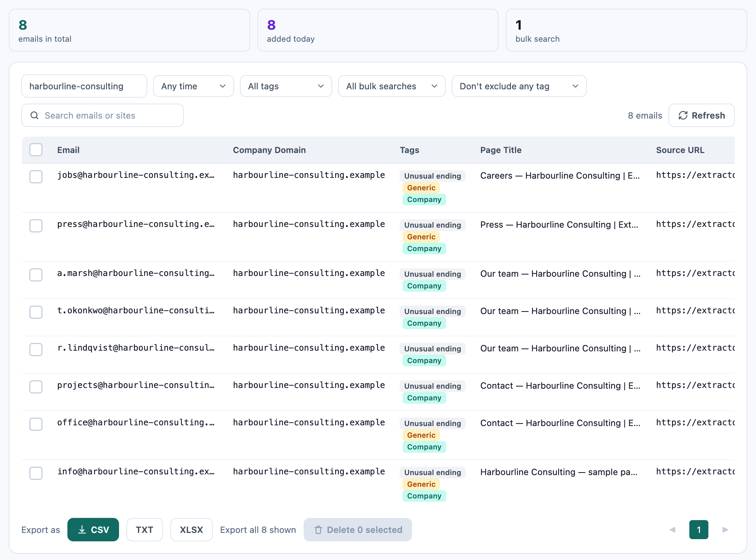Image resolution: width=756 pixels, height=560 pixels.
Task: Open the source URL in info@ row
Action: tap(695, 472)
